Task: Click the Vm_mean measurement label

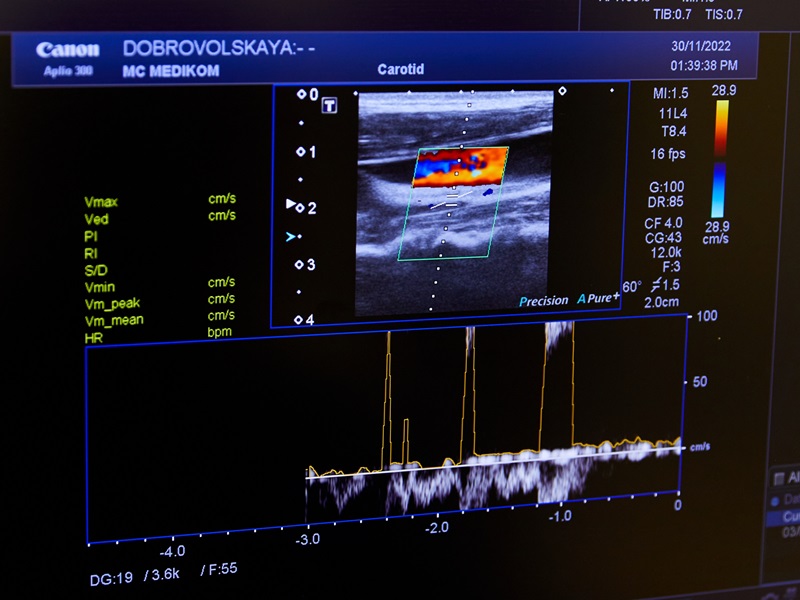Action: (x=113, y=321)
